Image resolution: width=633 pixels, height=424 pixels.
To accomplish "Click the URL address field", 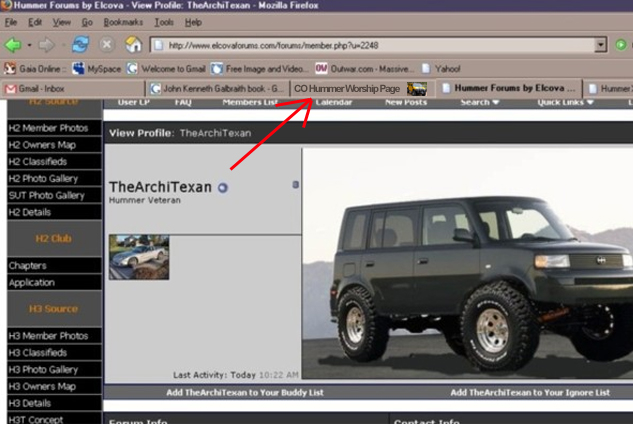I will tap(378, 45).
